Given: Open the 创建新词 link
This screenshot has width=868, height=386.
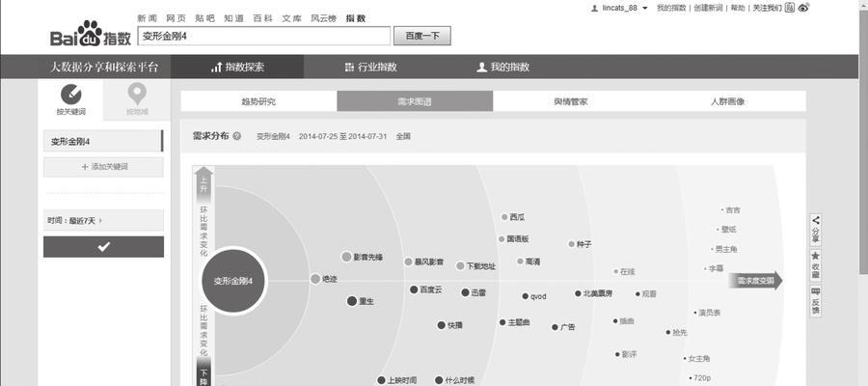Looking at the screenshot, I should pyautogui.click(x=708, y=8).
